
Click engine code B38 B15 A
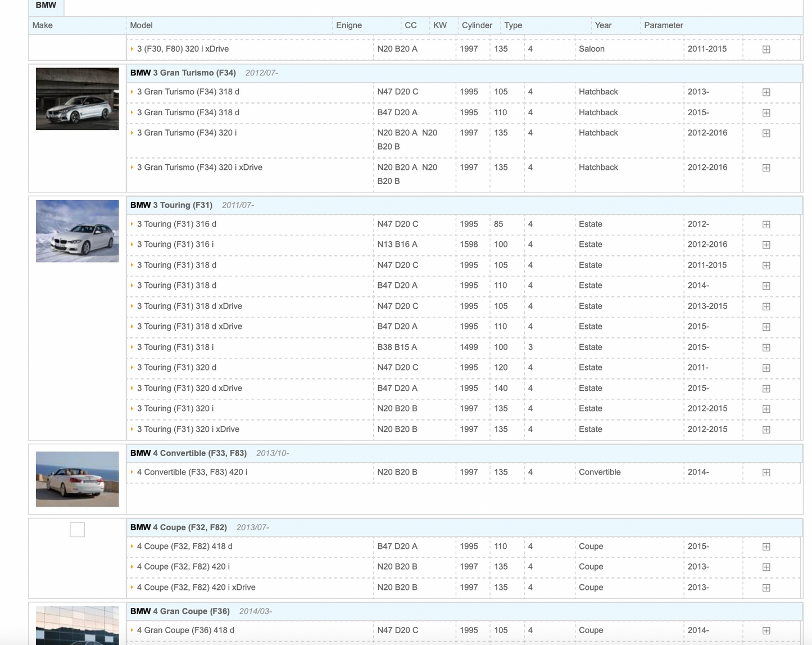397,347
